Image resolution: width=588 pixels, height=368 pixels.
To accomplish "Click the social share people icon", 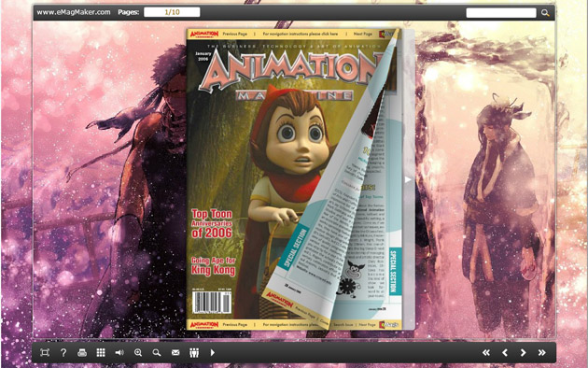I will (194, 353).
